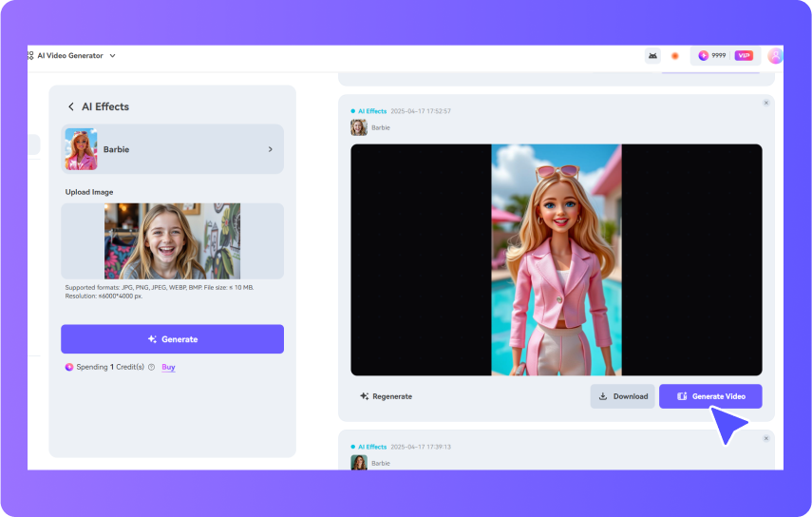Click the timestamp 2025-04-17 17:39:13
812x517 pixels.
(x=421, y=447)
